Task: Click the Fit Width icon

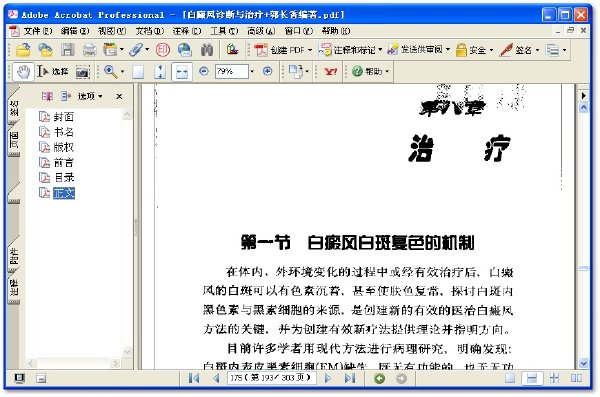Action: (x=182, y=72)
